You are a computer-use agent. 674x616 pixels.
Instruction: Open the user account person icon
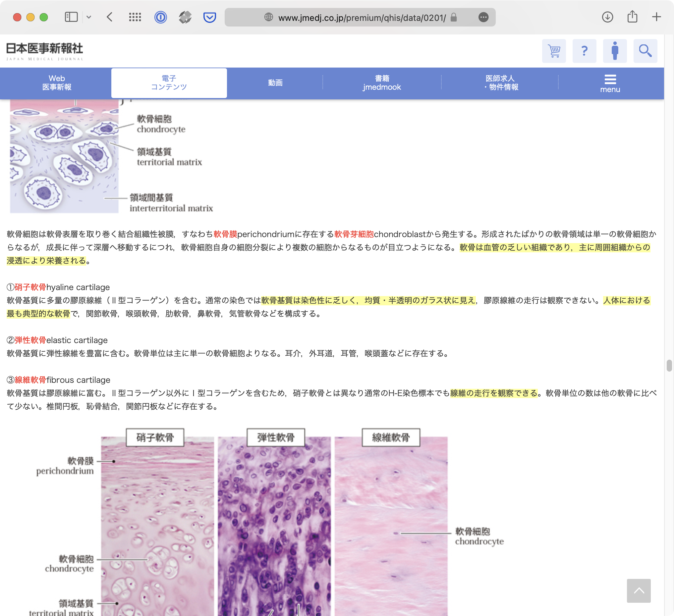(x=614, y=51)
